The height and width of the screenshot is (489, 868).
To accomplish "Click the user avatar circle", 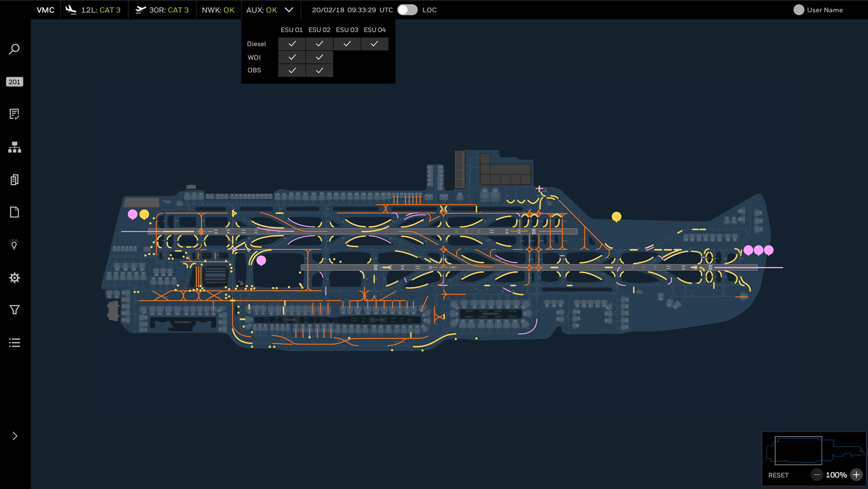I will pyautogui.click(x=799, y=10).
